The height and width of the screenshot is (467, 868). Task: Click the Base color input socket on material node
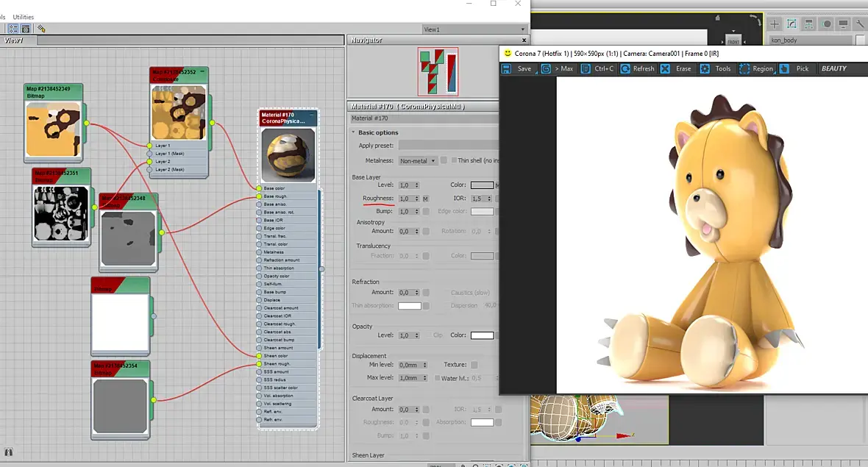point(259,188)
